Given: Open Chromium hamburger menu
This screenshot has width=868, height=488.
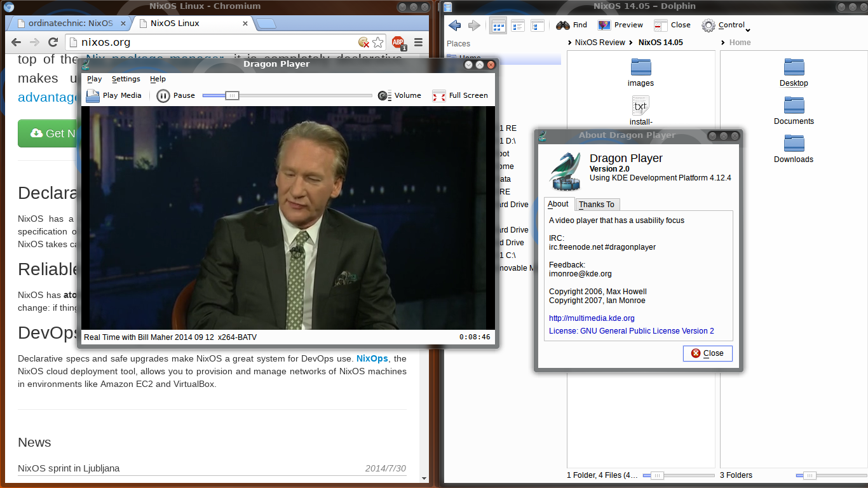Looking at the screenshot, I should point(418,43).
